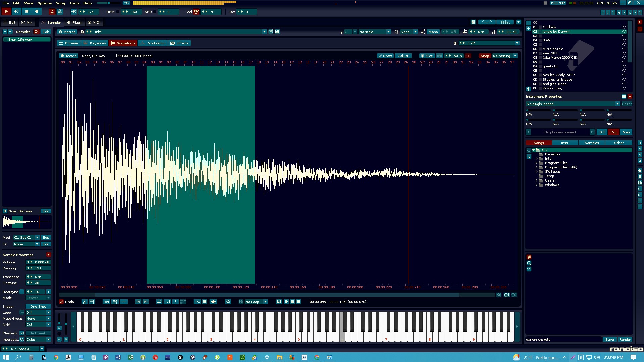Viewport: 644px width, 362px height.
Task: Open NNA Cut dropdown
Action: (38, 324)
